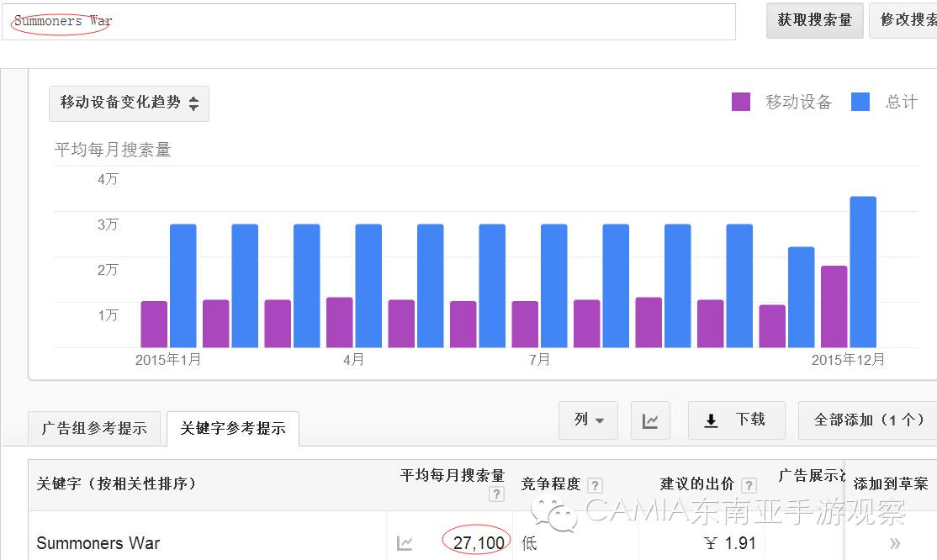937x560 pixels.
Task: Click the blue 总计 legend swatch
Action: [860, 102]
